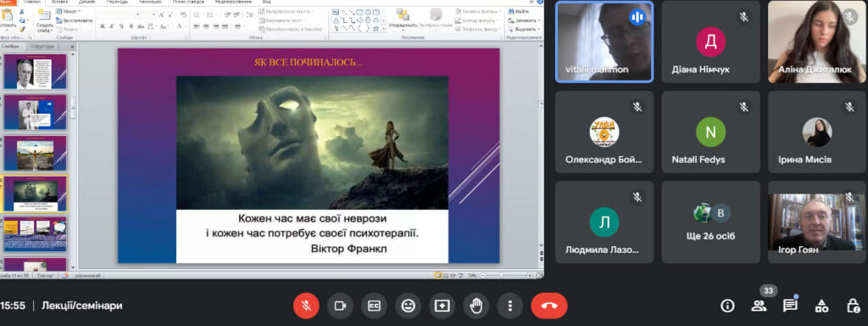Viewport: 868px width, 326px height.
Task: Show the participants list with the 33 badge
Action: (x=759, y=306)
